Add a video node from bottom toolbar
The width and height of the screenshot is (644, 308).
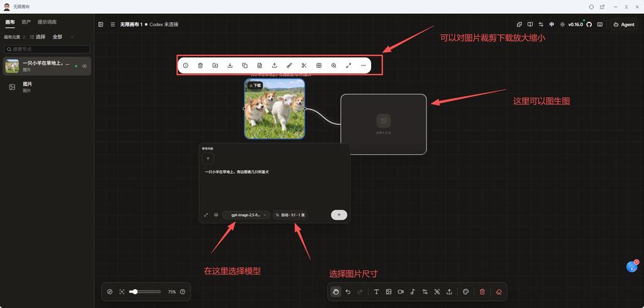click(x=401, y=292)
